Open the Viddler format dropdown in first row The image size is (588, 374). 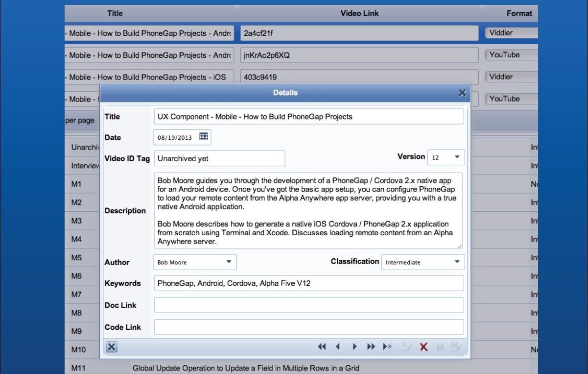(x=511, y=33)
